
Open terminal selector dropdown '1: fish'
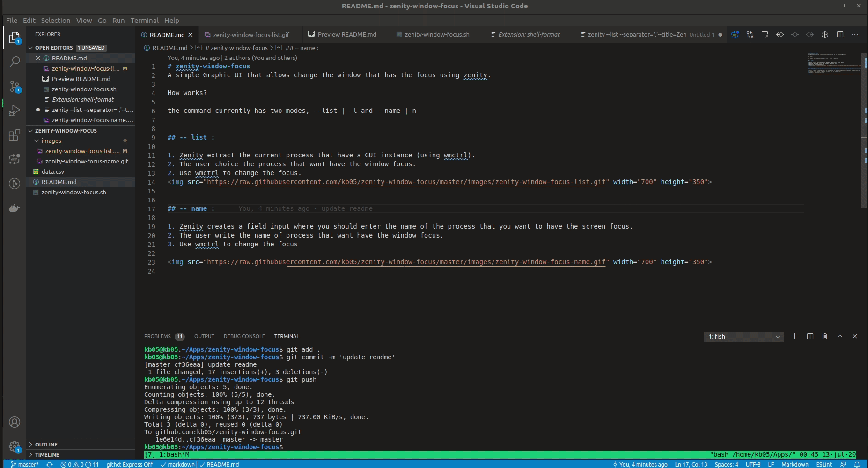click(x=743, y=336)
